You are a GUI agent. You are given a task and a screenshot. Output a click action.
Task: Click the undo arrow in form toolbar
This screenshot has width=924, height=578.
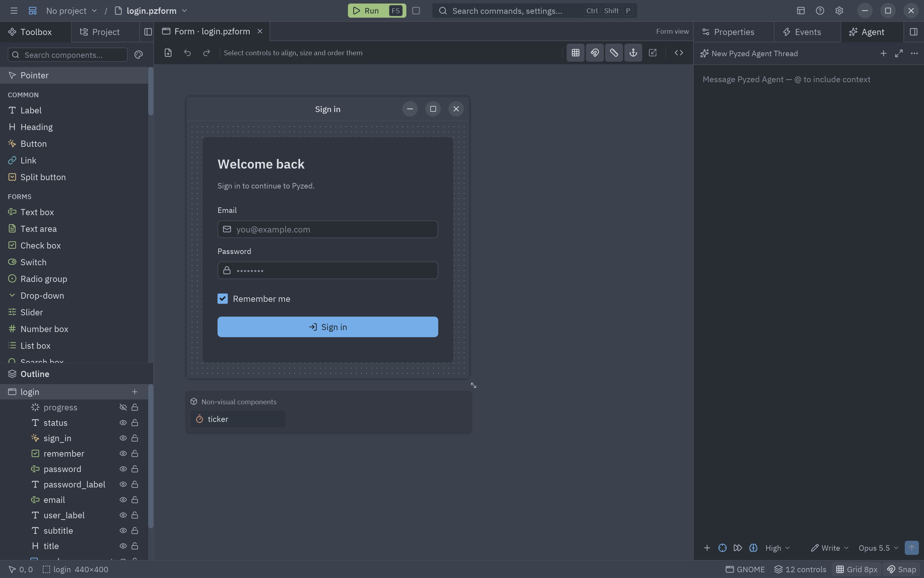tap(187, 53)
